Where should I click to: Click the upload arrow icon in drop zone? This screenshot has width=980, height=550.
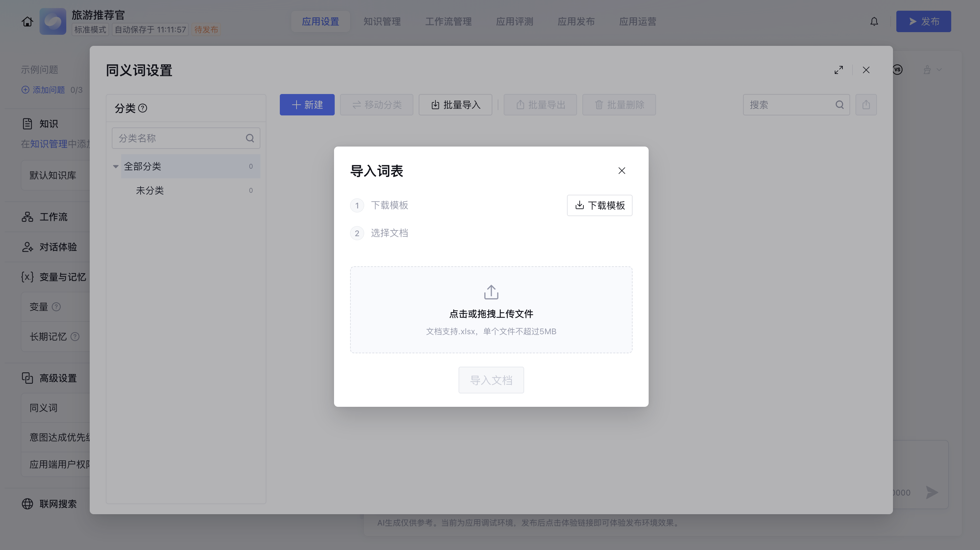(491, 292)
